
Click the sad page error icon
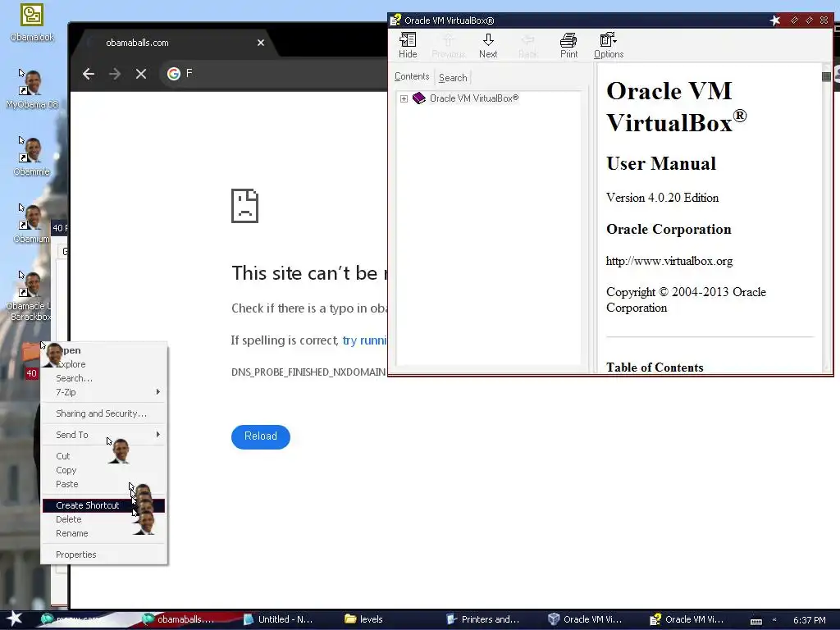(244, 205)
